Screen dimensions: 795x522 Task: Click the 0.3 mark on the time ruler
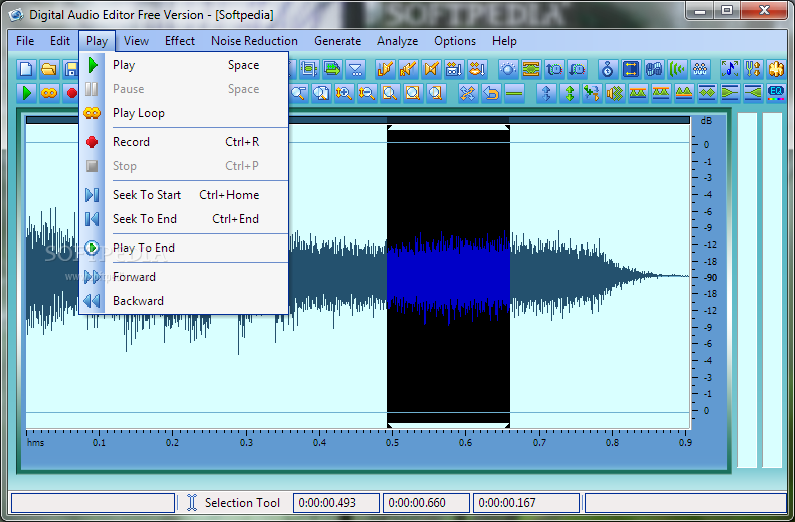pos(246,442)
